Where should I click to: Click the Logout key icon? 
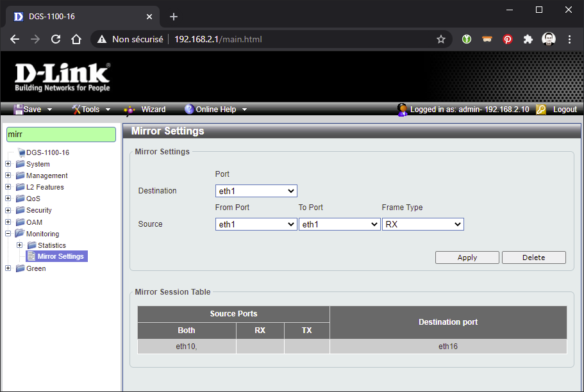[x=541, y=110]
